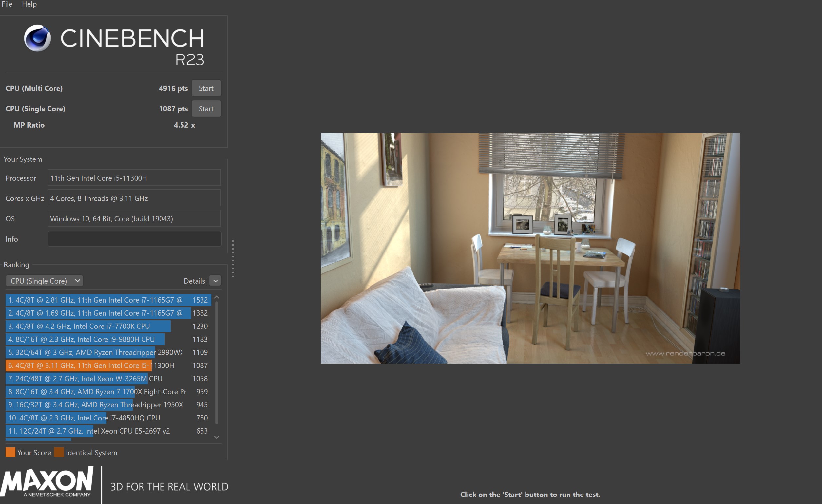Click the 4916 pts multi core score
This screenshot has height=504, width=822.
[x=173, y=88]
